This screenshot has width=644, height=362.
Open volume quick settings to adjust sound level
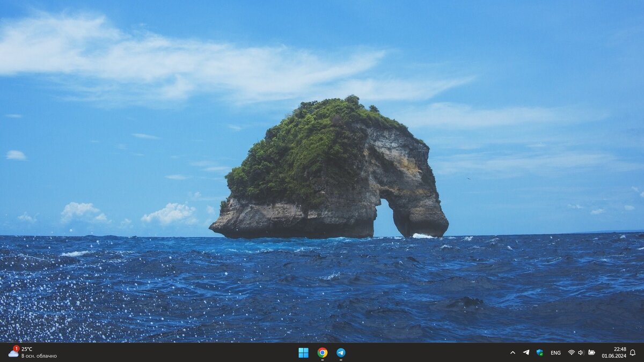581,353
